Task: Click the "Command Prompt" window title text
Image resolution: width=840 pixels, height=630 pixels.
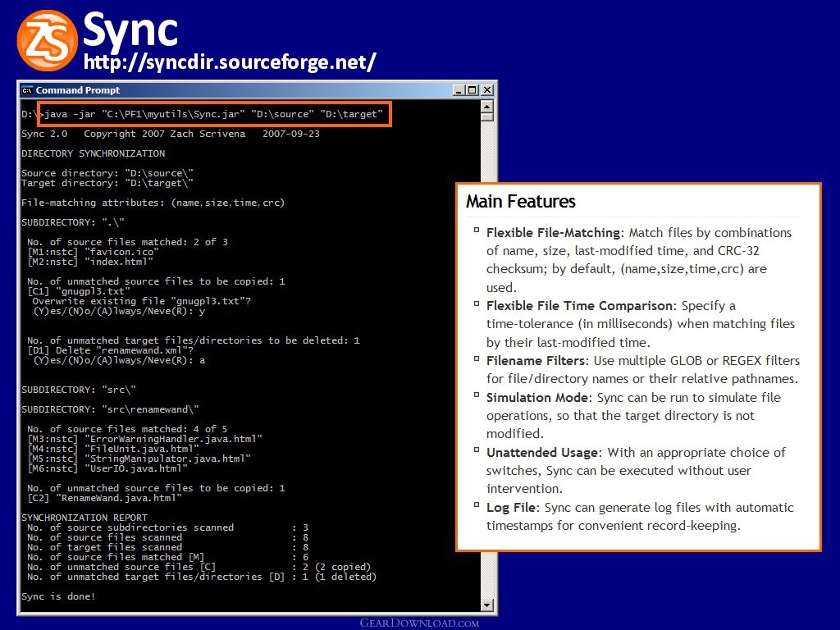Action: tap(78, 90)
